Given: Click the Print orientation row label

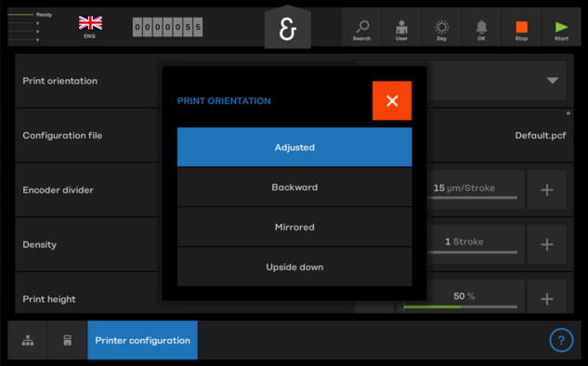Looking at the screenshot, I should [x=60, y=81].
